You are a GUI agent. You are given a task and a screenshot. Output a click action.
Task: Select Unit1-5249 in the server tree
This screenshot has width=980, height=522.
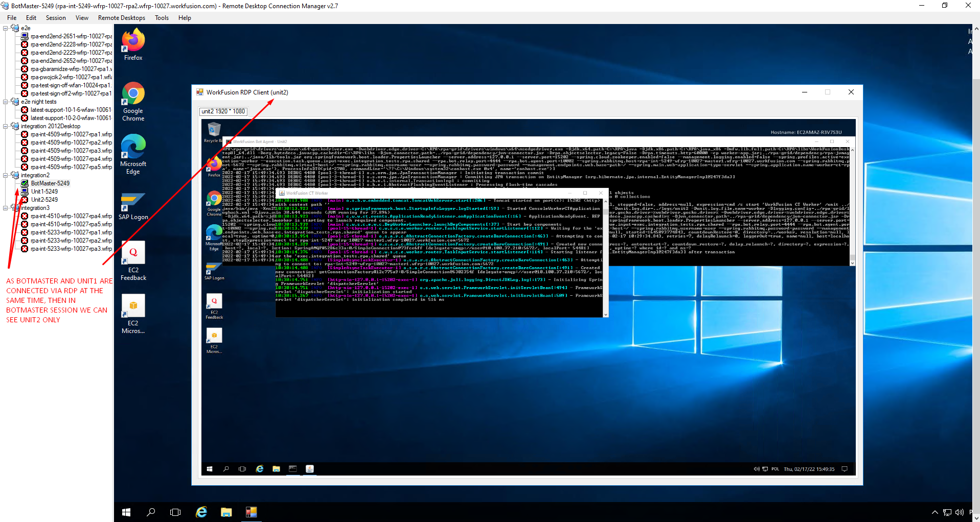point(44,192)
